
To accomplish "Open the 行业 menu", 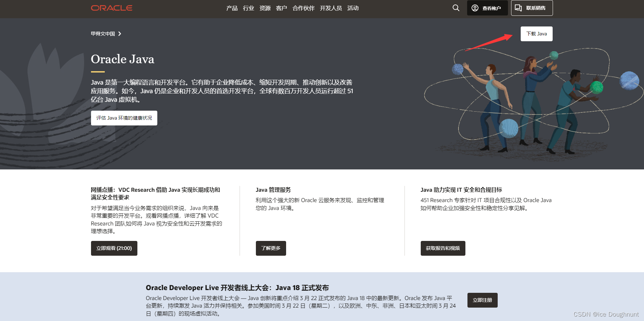I will [248, 8].
